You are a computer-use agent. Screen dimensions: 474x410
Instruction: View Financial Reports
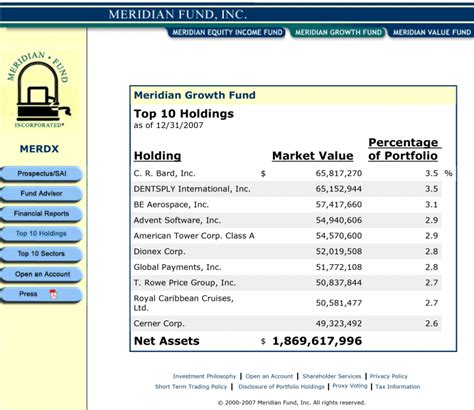(41, 214)
